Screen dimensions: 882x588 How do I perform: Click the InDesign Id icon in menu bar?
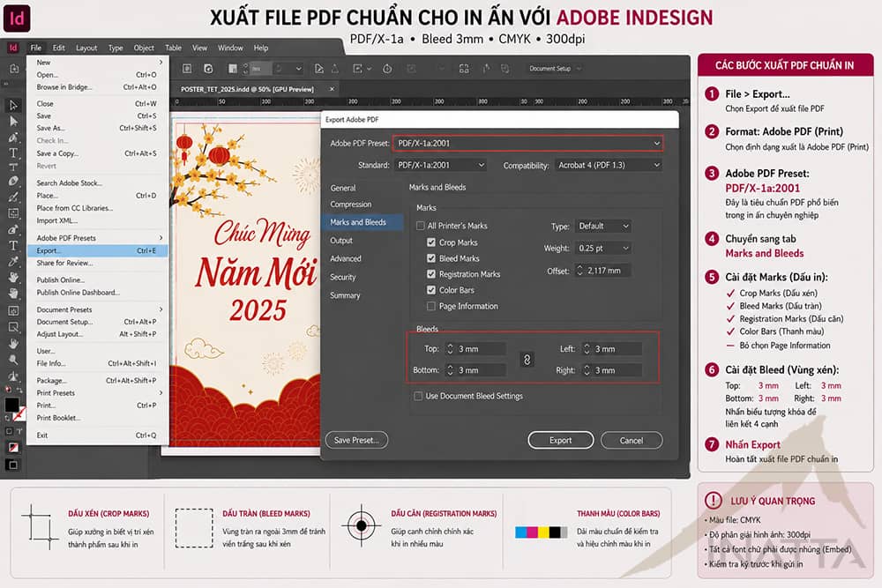point(13,48)
